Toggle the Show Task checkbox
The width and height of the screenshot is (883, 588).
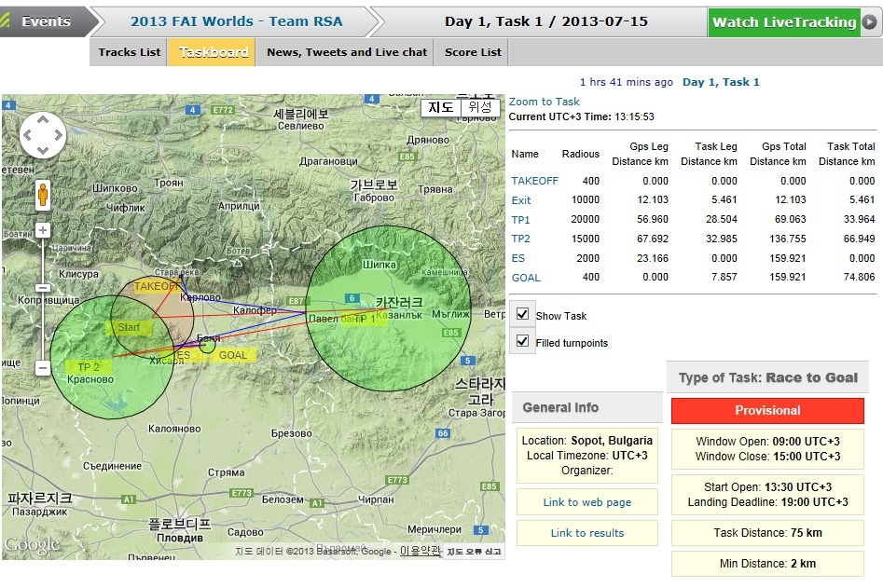click(522, 314)
